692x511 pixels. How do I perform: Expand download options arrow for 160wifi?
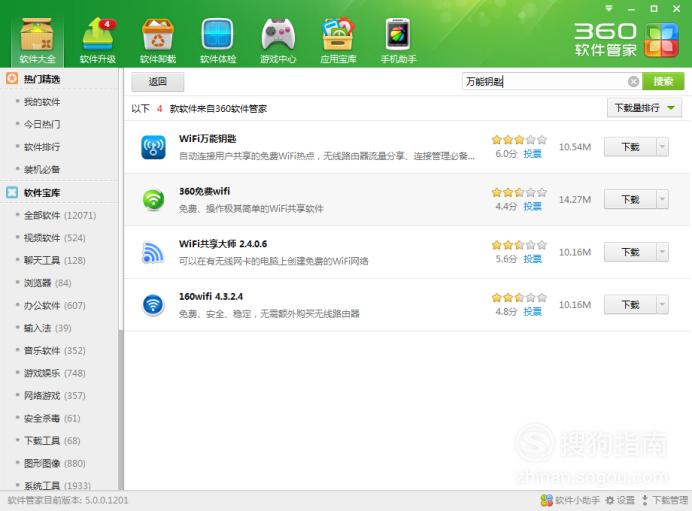click(662, 304)
